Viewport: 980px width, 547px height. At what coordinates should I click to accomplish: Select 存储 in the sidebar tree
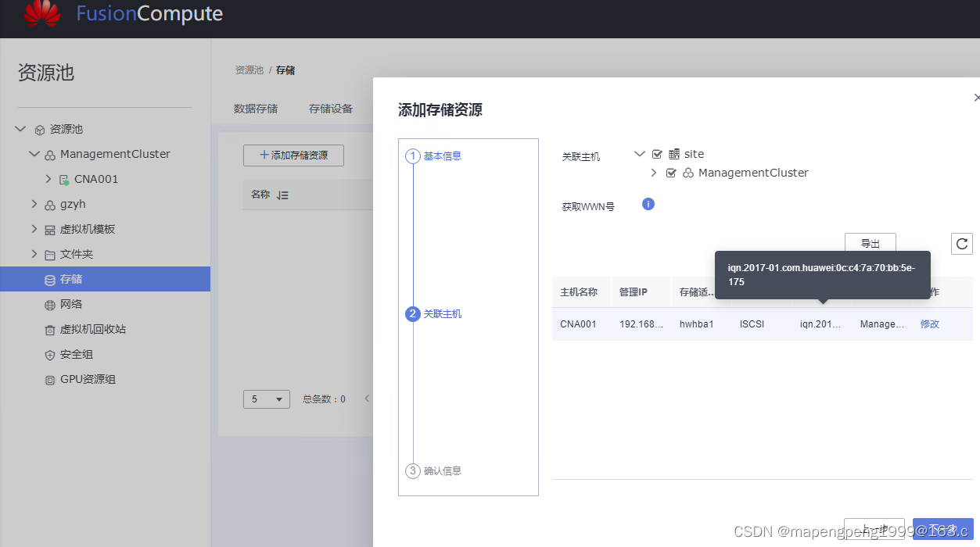pyautogui.click(x=105, y=279)
